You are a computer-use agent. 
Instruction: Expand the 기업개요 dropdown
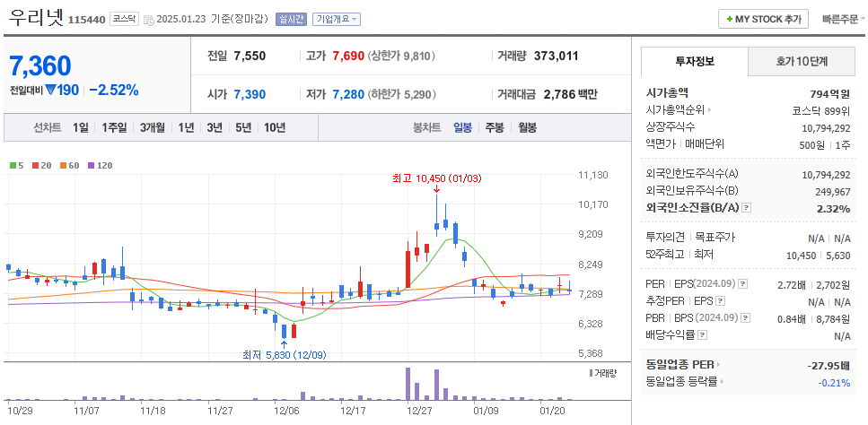point(336,19)
